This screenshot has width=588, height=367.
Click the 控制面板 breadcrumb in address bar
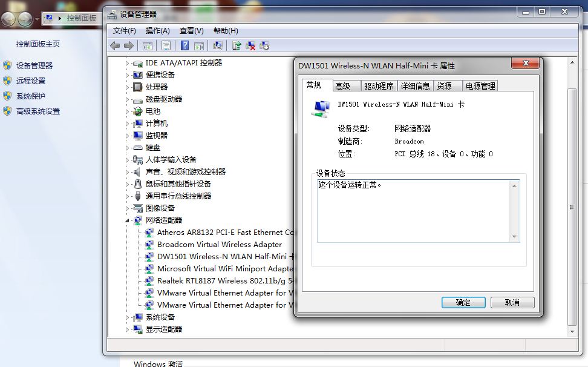pyautogui.click(x=81, y=18)
